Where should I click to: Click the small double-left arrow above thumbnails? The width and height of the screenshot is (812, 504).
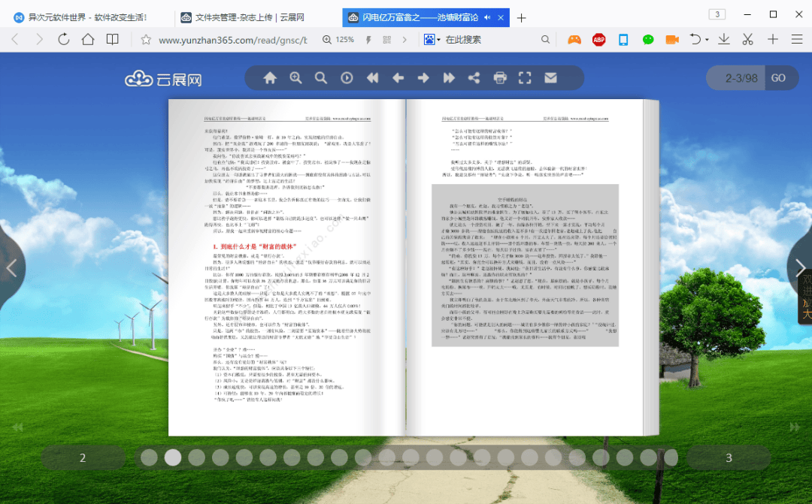tap(18, 427)
